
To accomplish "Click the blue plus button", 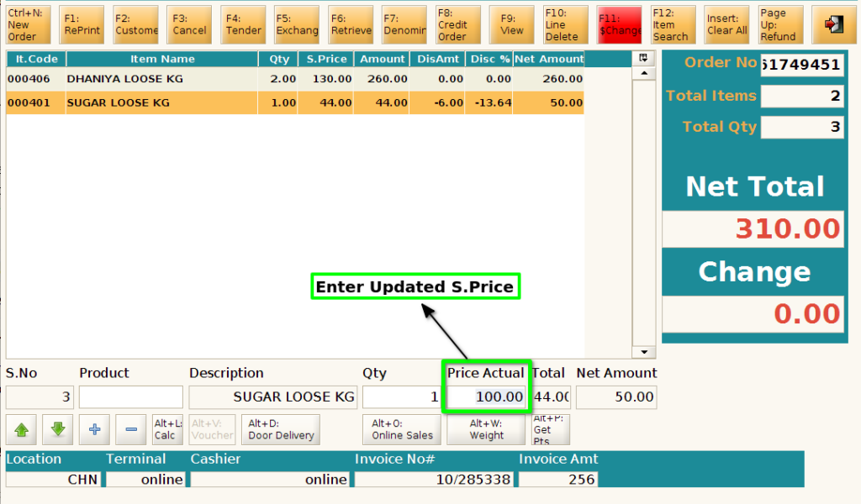I will tap(94, 429).
